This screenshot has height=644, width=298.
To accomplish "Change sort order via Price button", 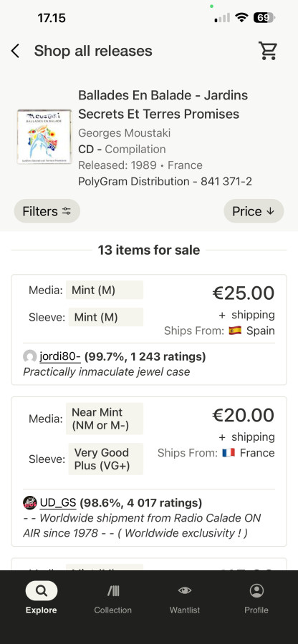I will click(254, 211).
